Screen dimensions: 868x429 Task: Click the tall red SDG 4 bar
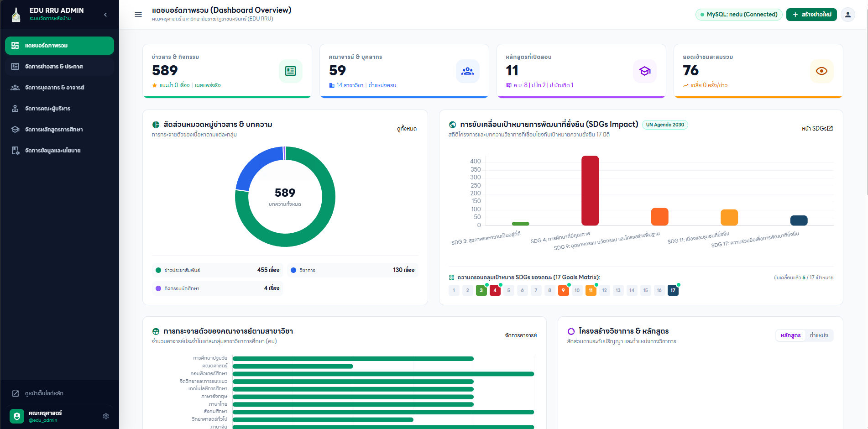(x=590, y=191)
